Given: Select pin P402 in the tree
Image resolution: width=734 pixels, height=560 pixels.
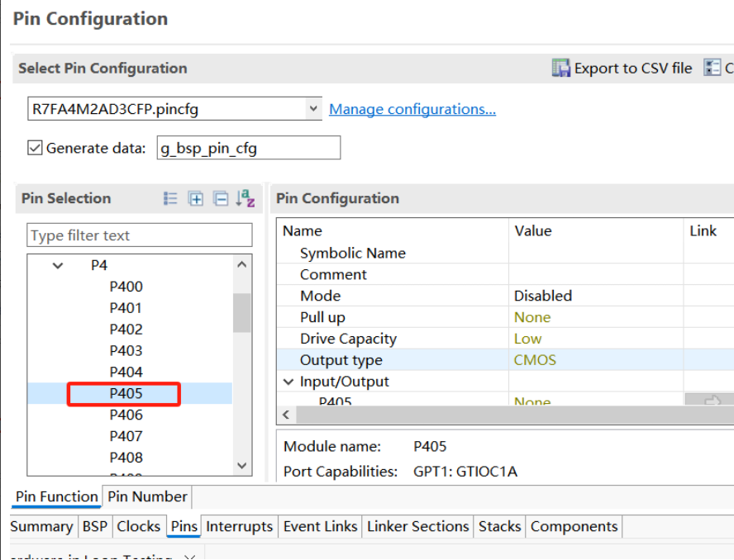Looking at the screenshot, I should (126, 330).
